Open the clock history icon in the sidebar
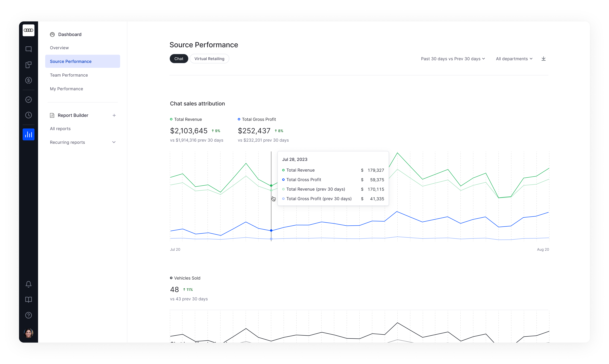Viewport: 609px width, 364px height. pos(28,115)
